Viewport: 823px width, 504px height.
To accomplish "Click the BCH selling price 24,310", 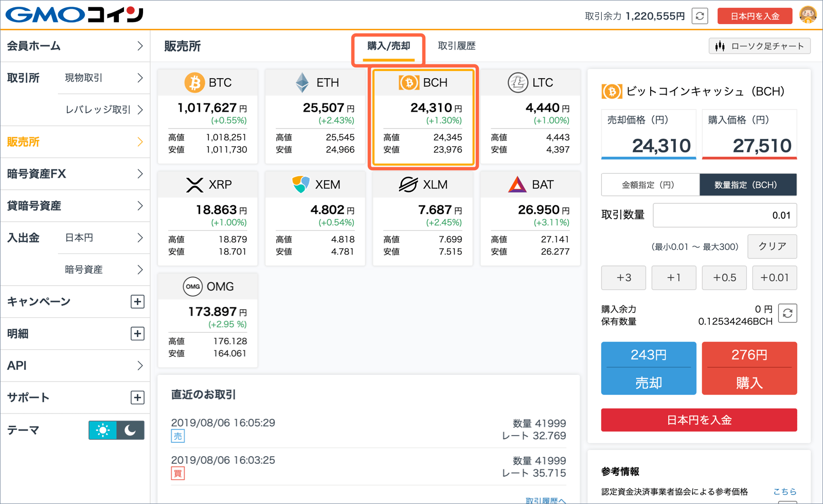I will pyautogui.click(x=661, y=146).
